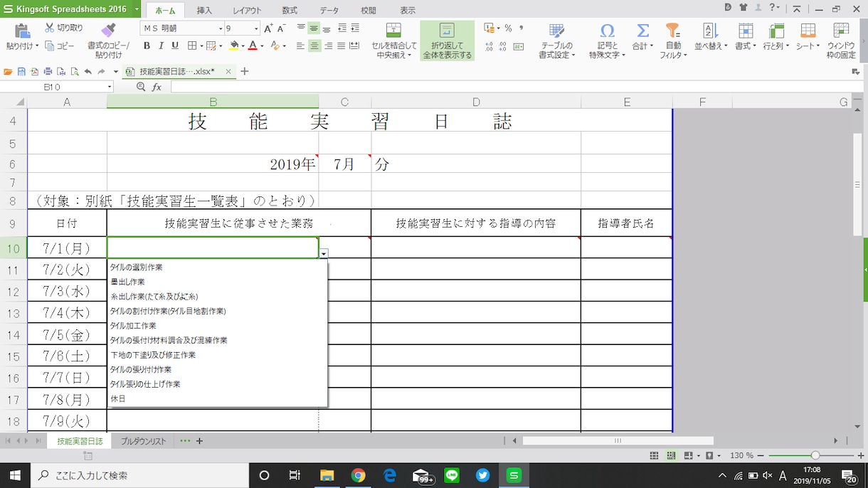This screenshot has height=488, width=868.
Task: Click Freeze Panes (ウィンドウ枠の固定)
Action: [x=841, y=41]
